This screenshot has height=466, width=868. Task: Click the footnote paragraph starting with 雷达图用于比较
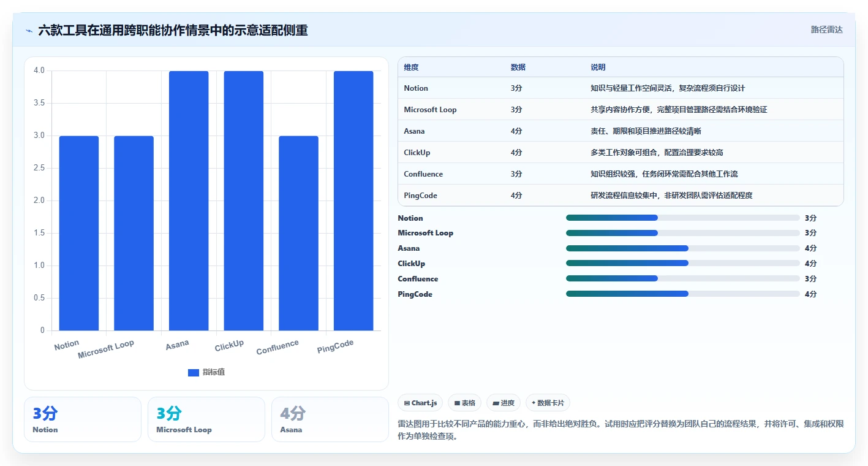(x=621, y=430)
